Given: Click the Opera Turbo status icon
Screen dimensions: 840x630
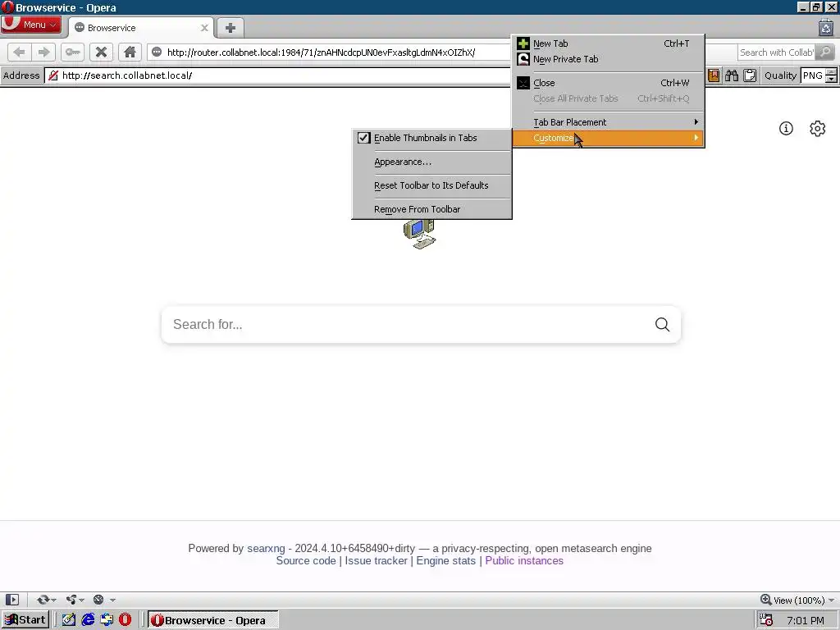Looking at the screenshot, I should 98,600.
